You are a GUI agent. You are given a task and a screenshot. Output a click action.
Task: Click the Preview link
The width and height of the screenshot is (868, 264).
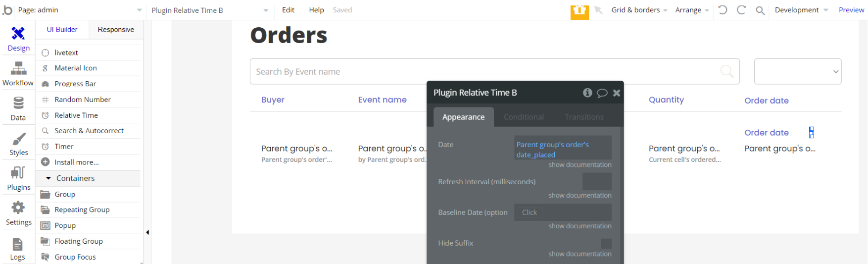[x=851, y=10]
